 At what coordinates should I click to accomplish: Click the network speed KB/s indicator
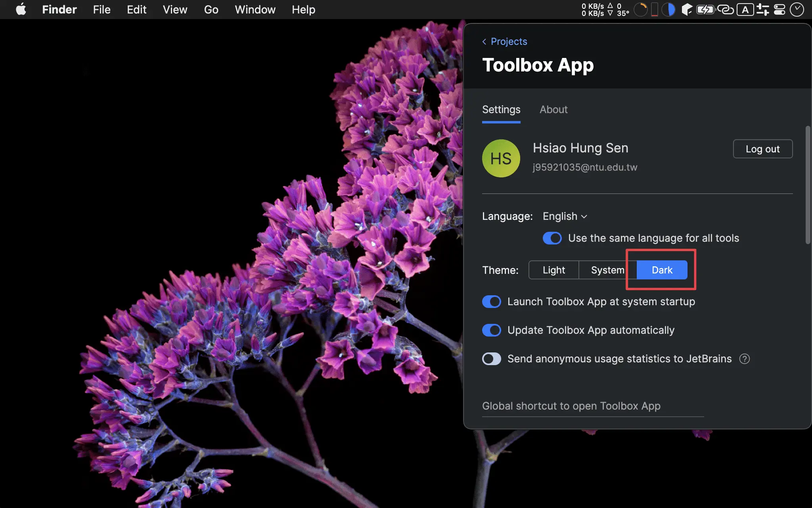click(x=597, y=10)
